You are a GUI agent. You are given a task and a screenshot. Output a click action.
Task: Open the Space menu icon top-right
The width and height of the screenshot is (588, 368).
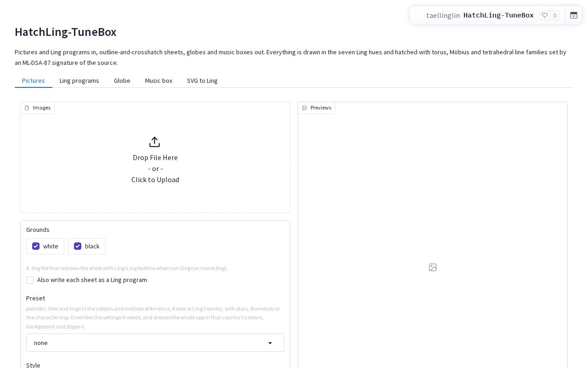574,15
